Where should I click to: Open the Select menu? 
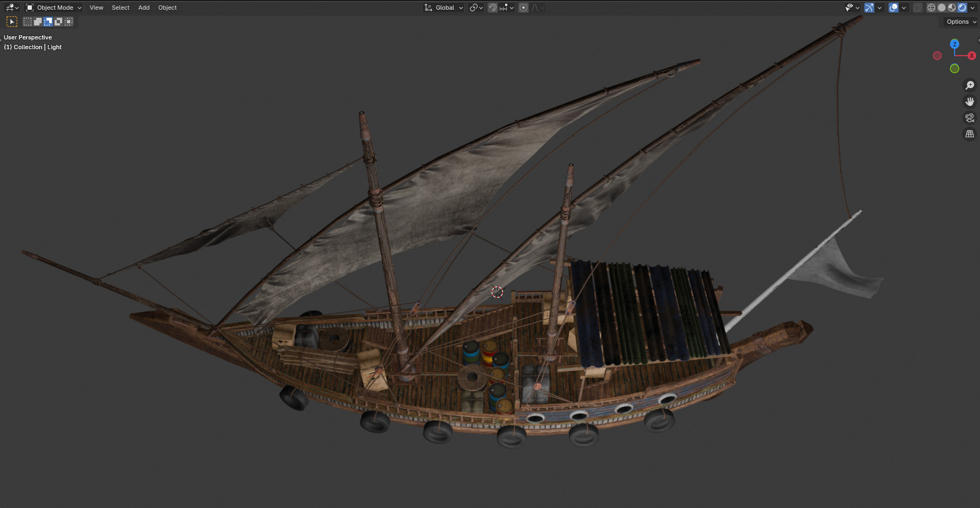tap(120, 8)
